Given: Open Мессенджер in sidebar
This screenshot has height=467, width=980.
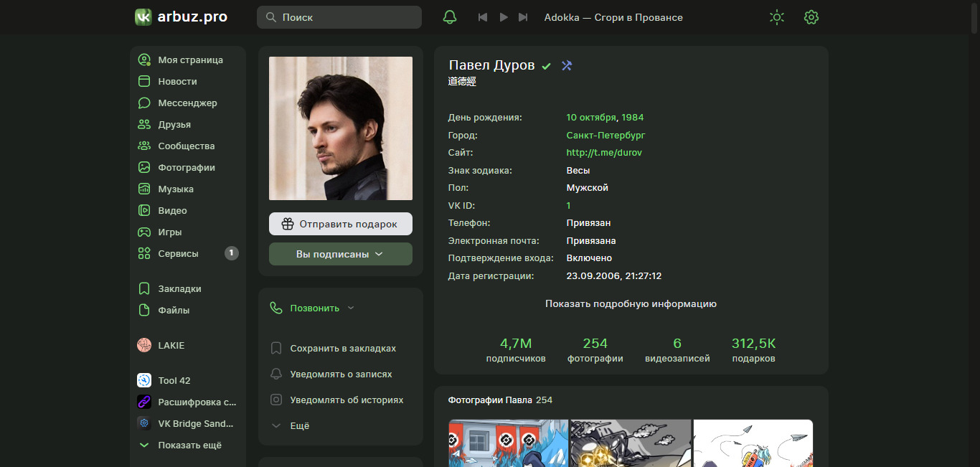Looking at the screenshot, I should [x=188, y=103].
